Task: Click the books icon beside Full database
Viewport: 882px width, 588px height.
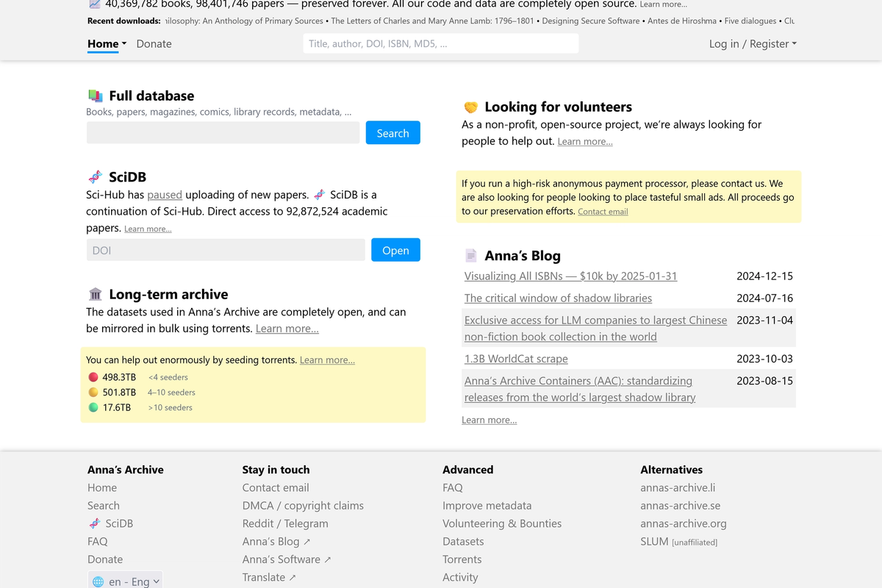Action: (x=95, y=96)
